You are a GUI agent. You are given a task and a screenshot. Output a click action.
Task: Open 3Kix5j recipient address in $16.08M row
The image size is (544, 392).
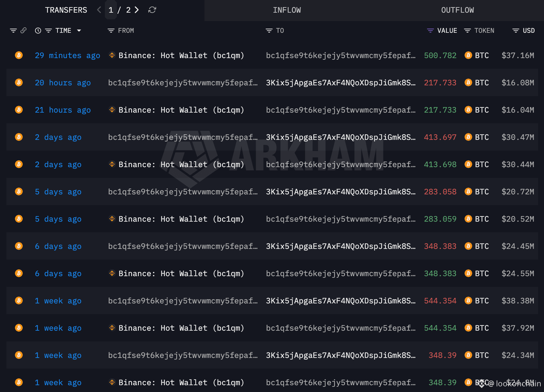point(340,83)
